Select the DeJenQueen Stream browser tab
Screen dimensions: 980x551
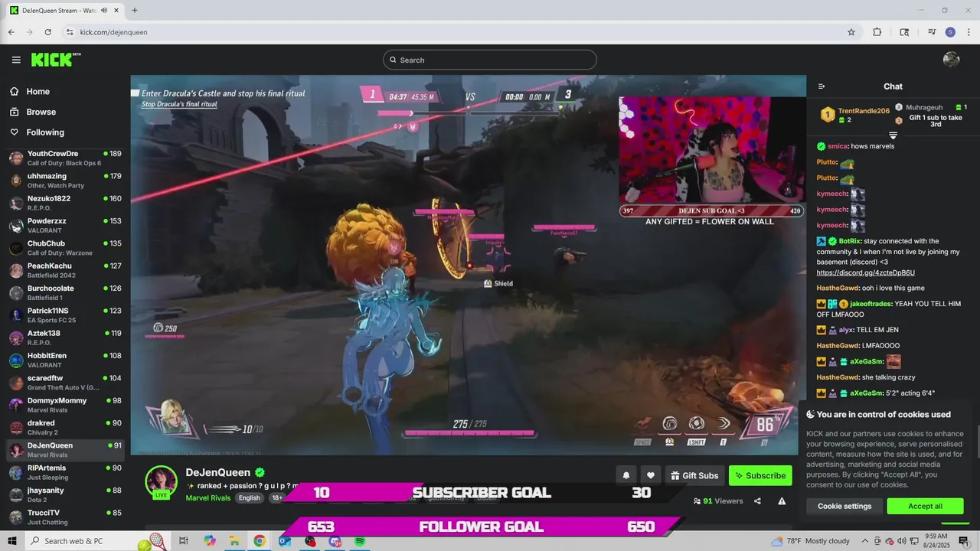point(65,11)
